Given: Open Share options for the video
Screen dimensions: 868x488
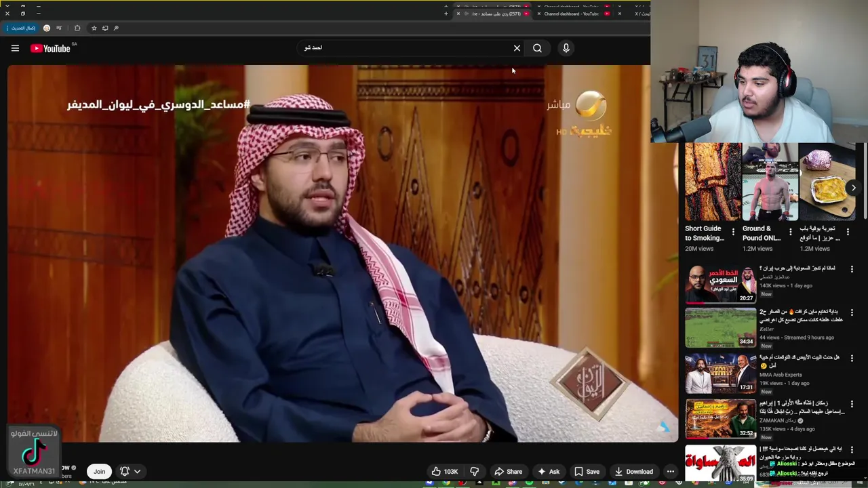Looking at the screenshot, I should [508, 471].
